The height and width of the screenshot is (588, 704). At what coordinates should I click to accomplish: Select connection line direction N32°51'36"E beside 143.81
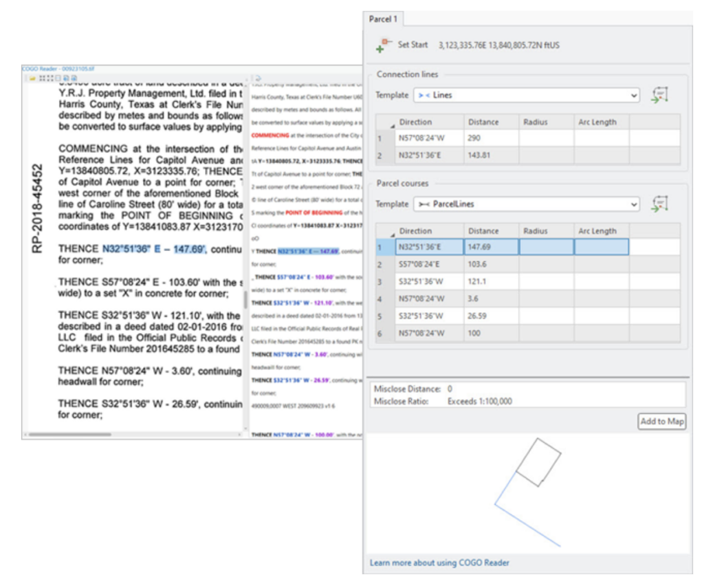tap(429, 155)
